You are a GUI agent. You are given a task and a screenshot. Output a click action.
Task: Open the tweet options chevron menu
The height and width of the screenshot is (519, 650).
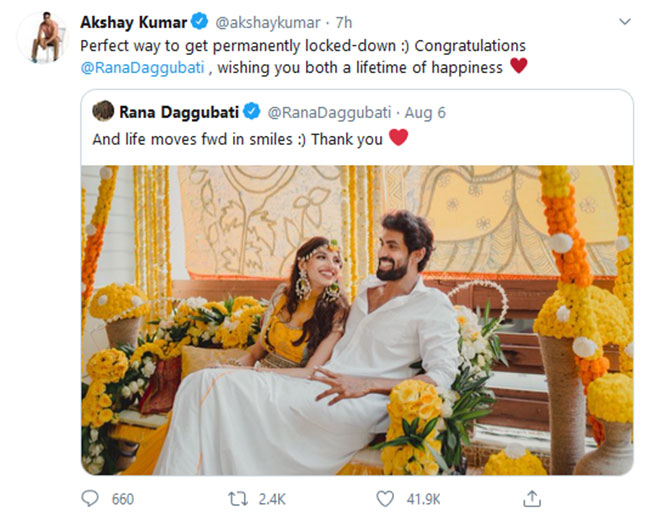coord(624,21)
